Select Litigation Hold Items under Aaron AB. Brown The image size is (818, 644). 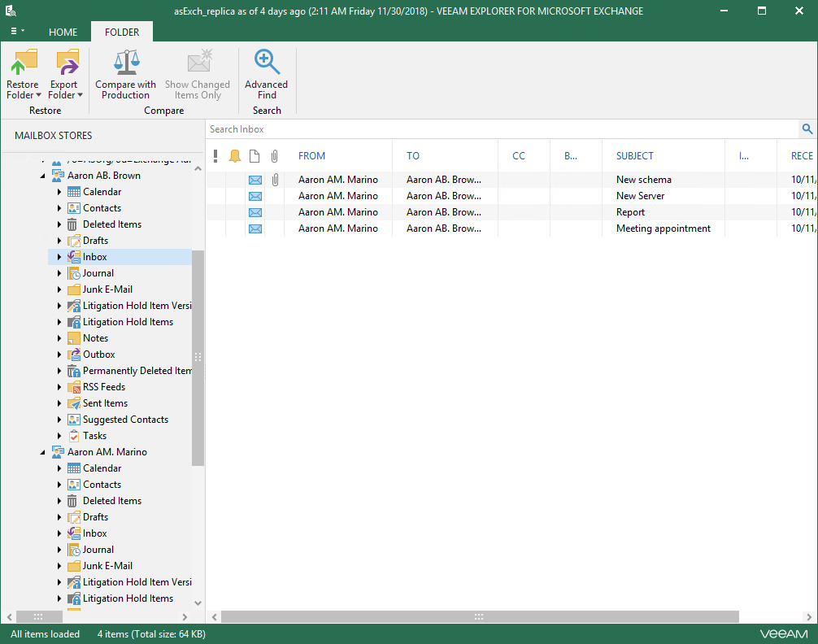[x=128, y=322]
